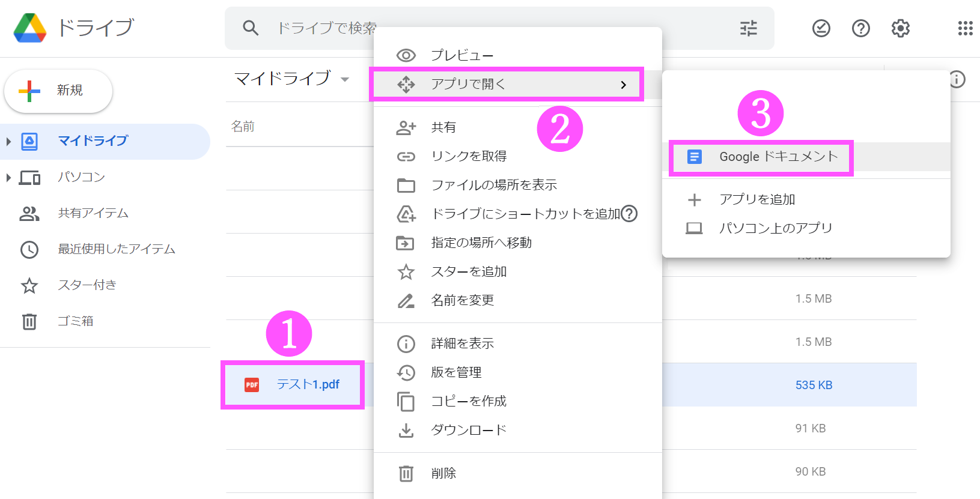Screen dimensions: 980x499
Task: Open the Google apps grid
Action: click(x=965, y=28)
